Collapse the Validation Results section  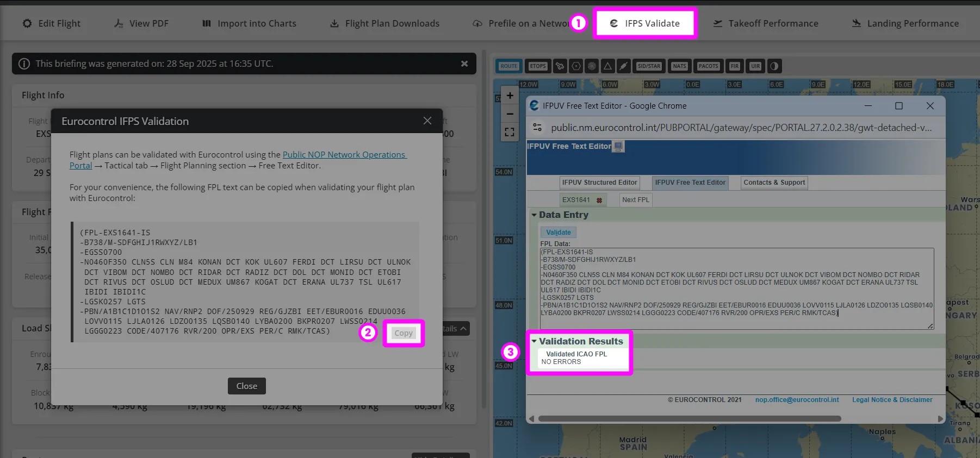tap(534, 342)
